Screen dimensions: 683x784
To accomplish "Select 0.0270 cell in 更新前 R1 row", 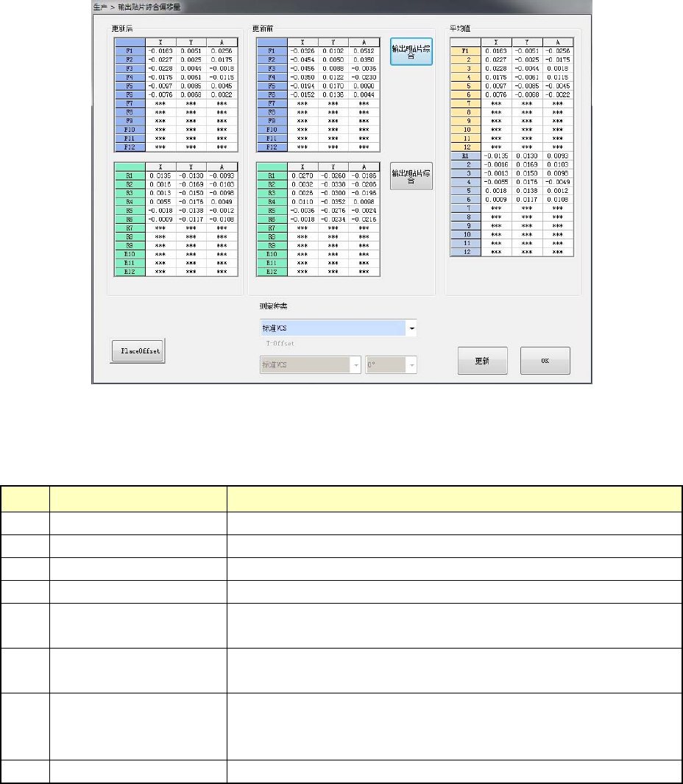I will tap(302, 176).
